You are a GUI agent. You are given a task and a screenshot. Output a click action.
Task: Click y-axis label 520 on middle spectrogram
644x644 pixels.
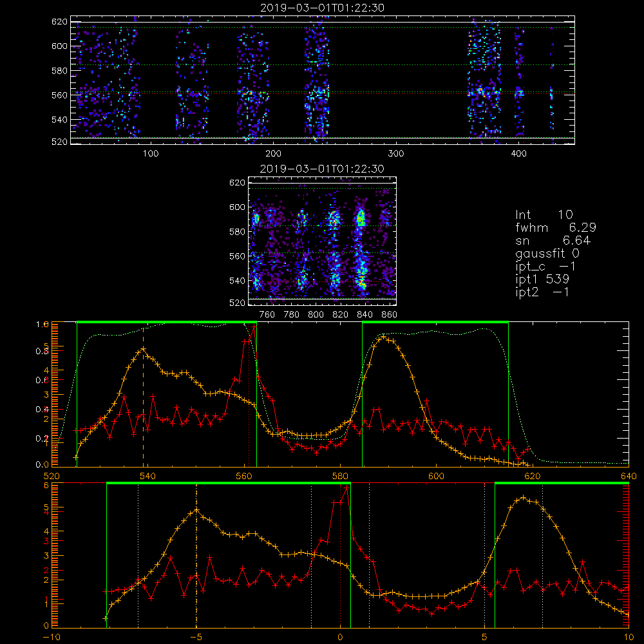pos(237,303)
